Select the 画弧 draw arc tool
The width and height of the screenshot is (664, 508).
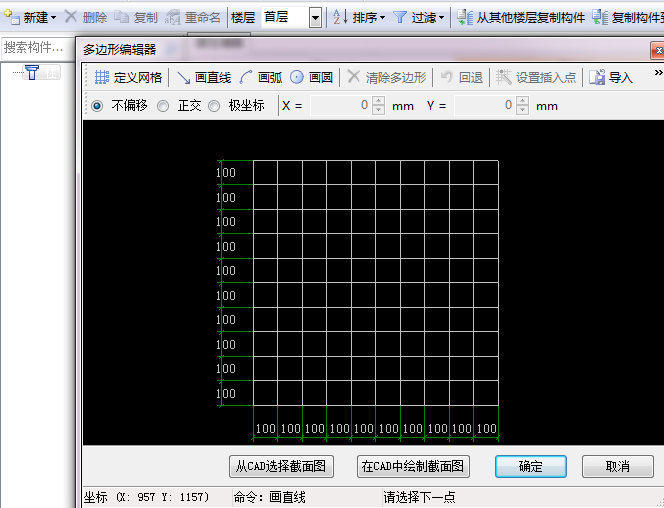point(260,77)
